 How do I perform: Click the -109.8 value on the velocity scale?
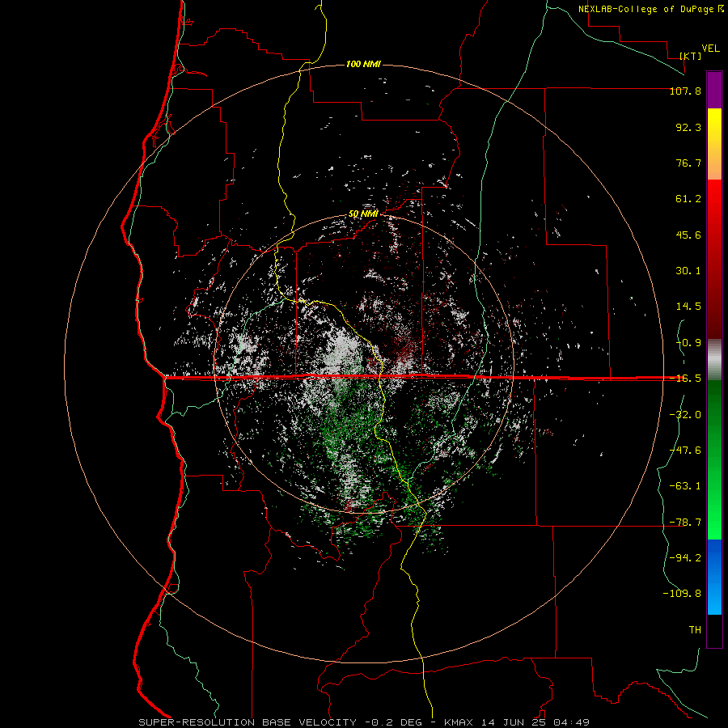click(x=682, y=594)
